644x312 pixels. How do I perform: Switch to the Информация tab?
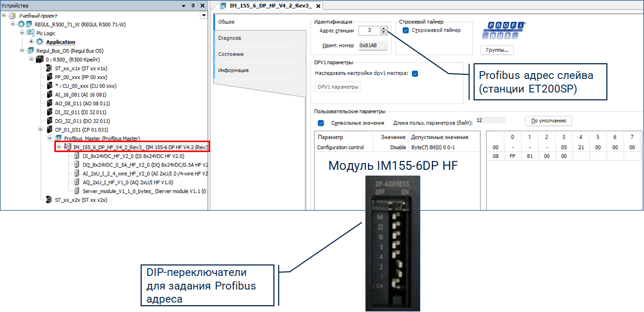click(x=233, y=71)
